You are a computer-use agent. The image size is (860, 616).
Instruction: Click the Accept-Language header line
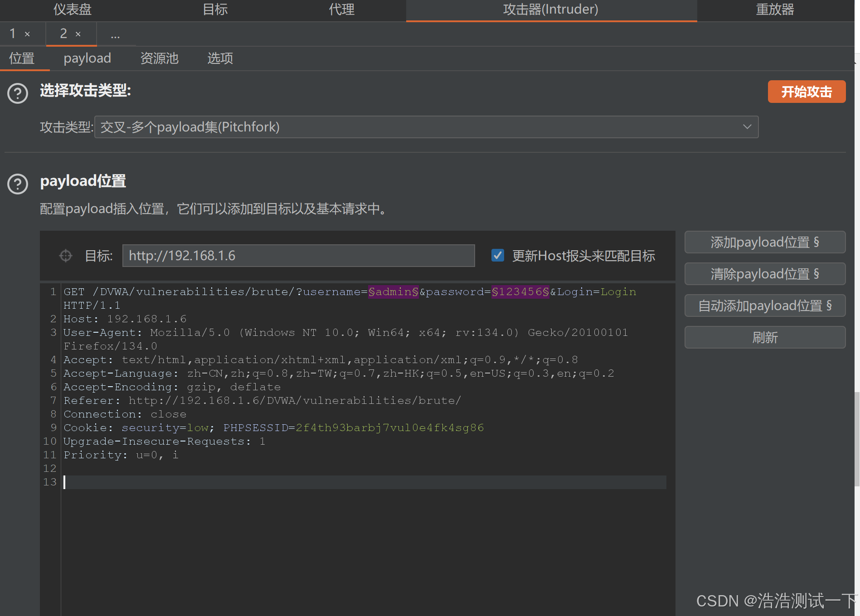[339, 373]
